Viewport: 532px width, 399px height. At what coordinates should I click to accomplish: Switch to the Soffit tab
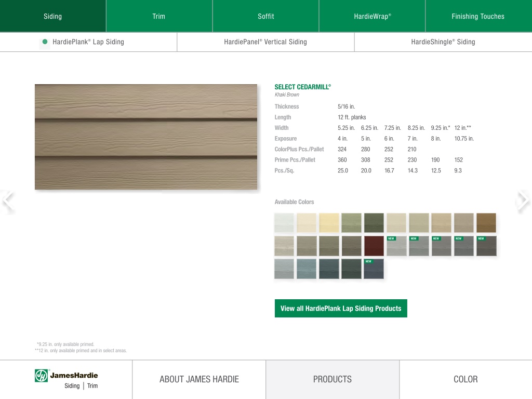[265, 16]
